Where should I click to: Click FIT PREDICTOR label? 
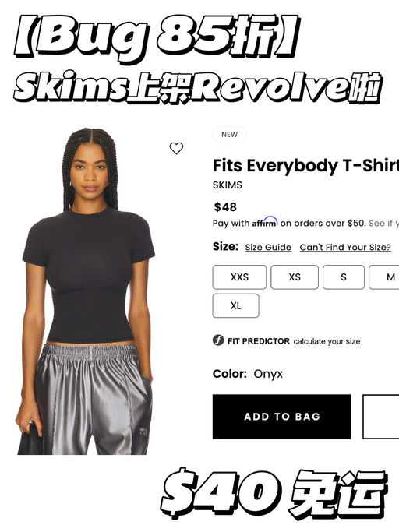click(259, 341)
